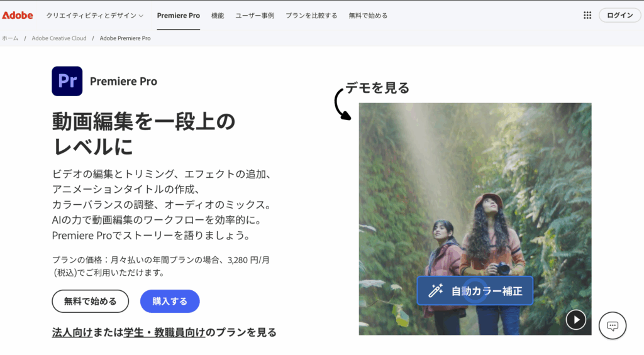
Task: Open Adobe Creative Cloud breadcrumb link
Action: (59, 38)
